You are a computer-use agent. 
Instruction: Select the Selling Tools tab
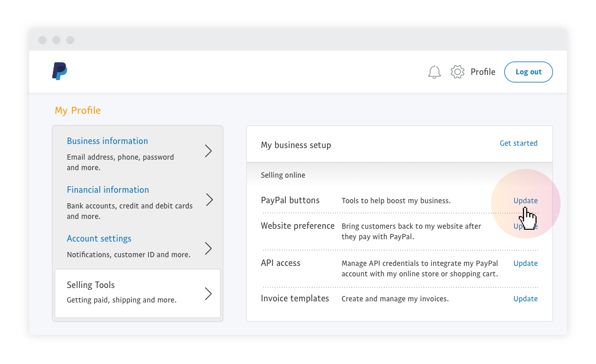[x=91, y=285]
